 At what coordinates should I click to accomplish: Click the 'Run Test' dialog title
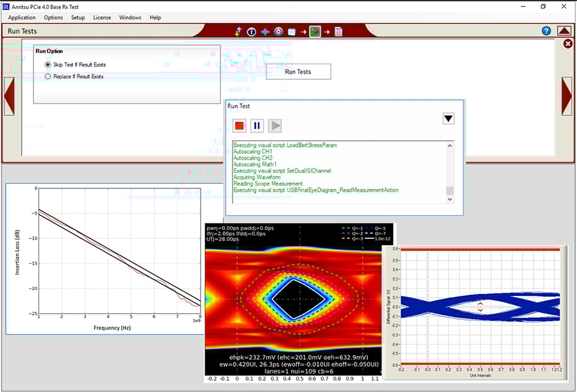[x=238, y=106]
